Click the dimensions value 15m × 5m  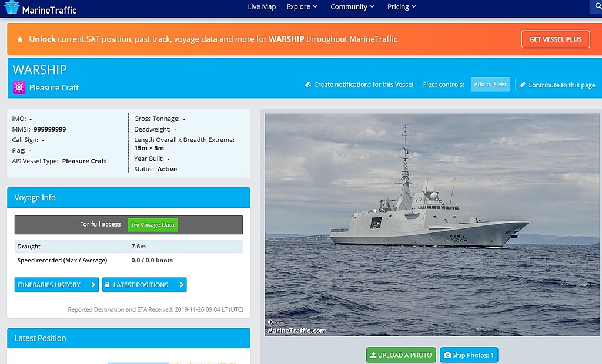[x=149, y=148]
